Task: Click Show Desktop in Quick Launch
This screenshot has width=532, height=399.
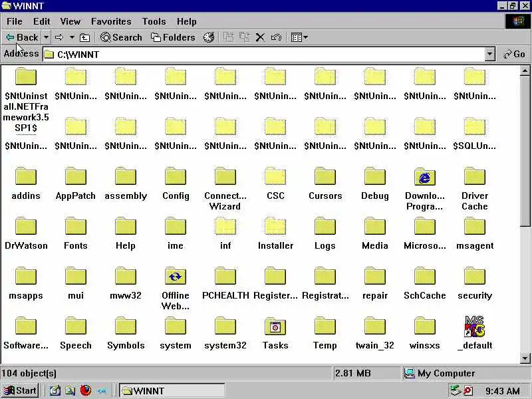Action: coord(55,390)
